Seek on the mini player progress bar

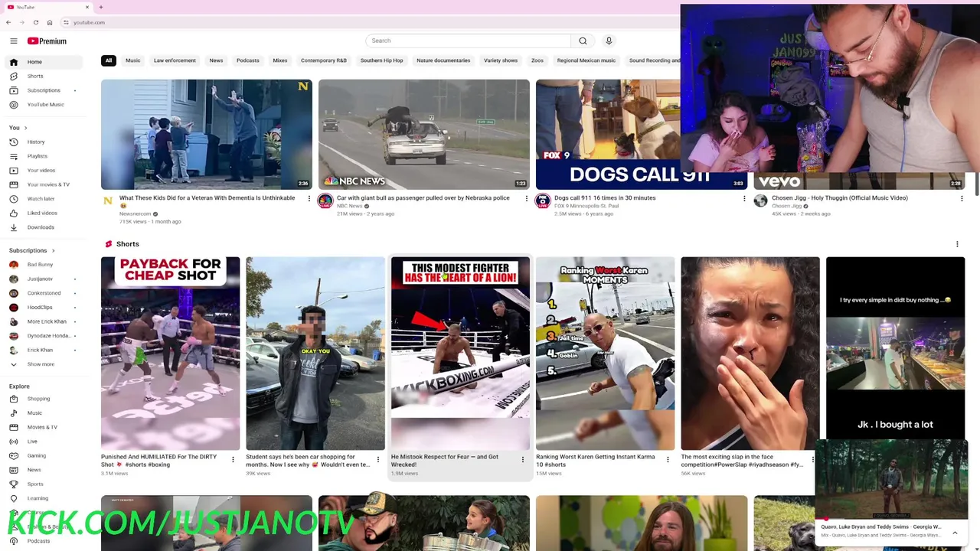tap(892, 518)
